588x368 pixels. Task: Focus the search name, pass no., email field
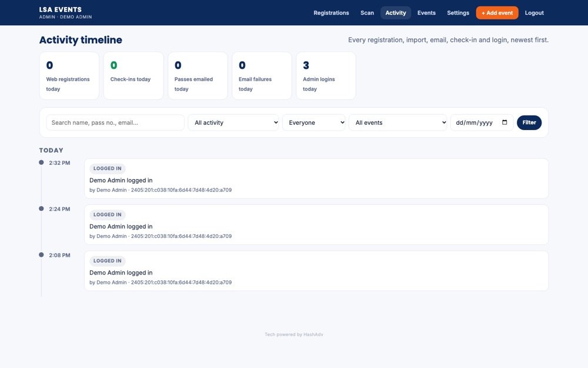pos(115,122)
